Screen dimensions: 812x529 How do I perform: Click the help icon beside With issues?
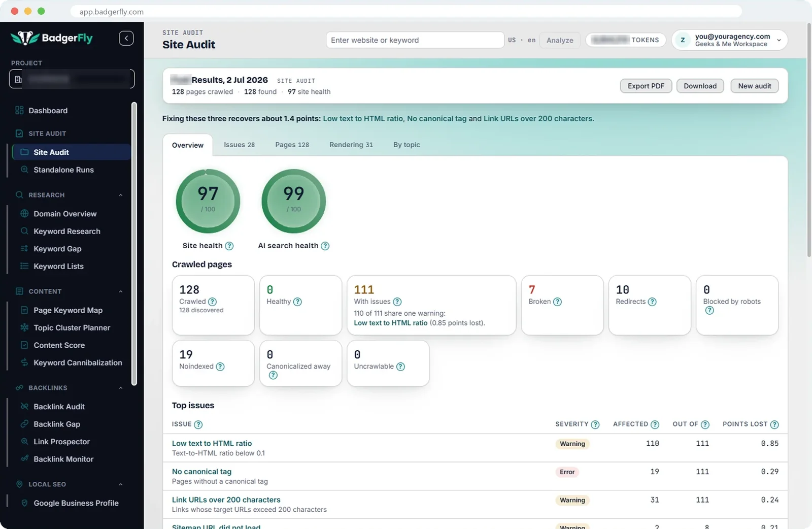(x=397, y=302)
